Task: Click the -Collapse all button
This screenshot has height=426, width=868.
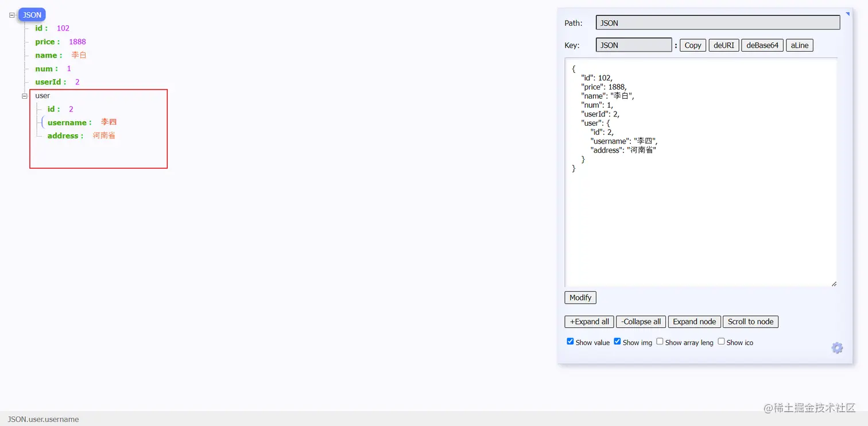Action: click(641, 322)
